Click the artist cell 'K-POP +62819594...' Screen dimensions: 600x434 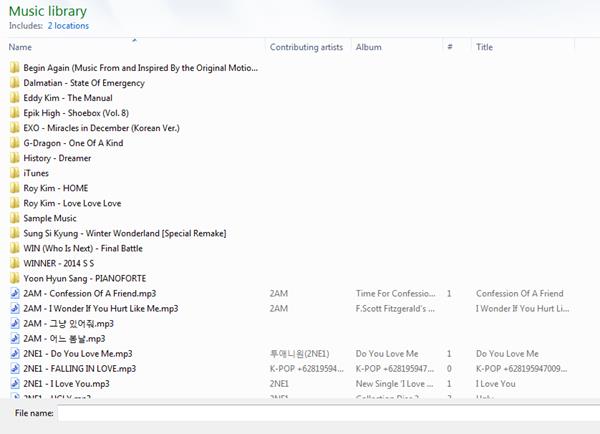pos(307,369)
